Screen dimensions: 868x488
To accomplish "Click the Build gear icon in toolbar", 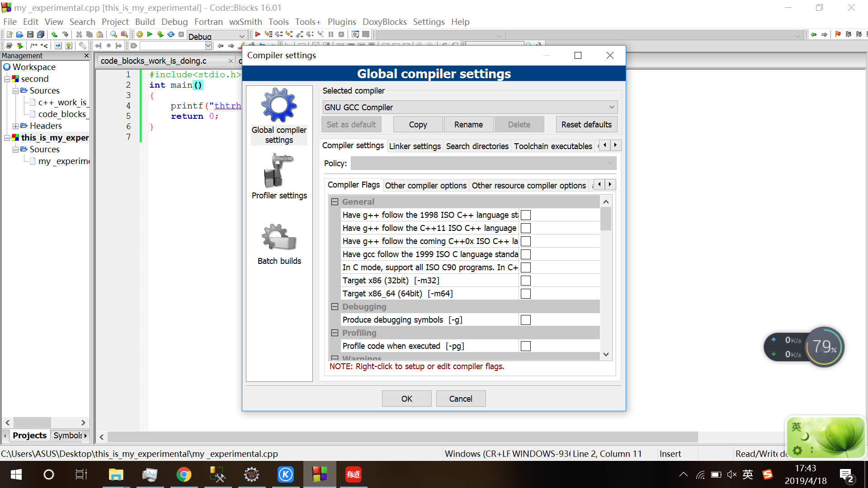I will (140, 34).
